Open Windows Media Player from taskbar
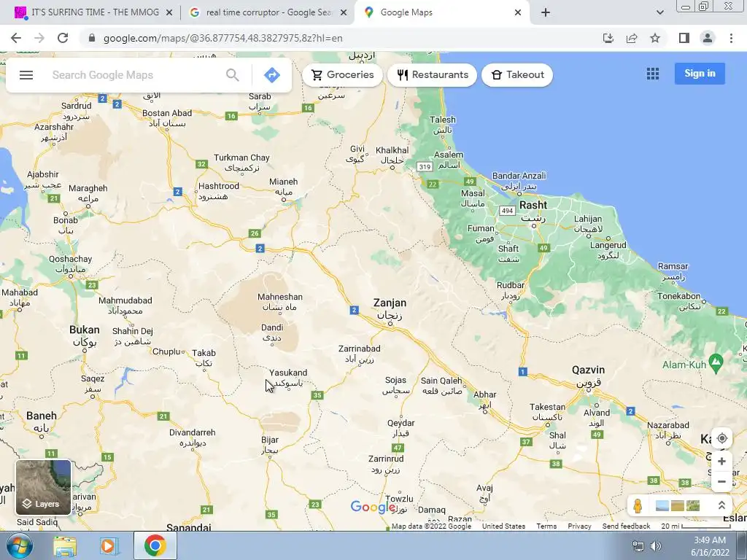The height and width of the screenshot is (560, 747). click(x=109, y=545)
